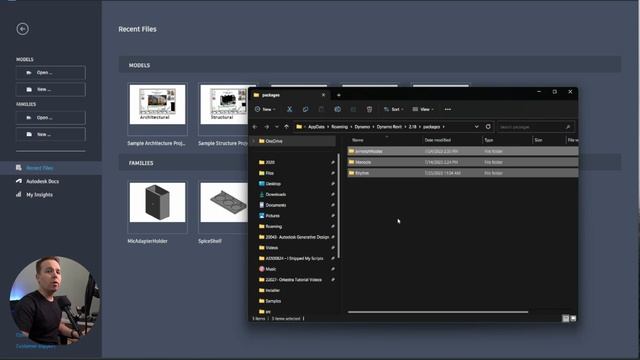Refresh the packages folder
Image resolution: width=640 pixels, height=360 pixels.
[x=488, y=127]
